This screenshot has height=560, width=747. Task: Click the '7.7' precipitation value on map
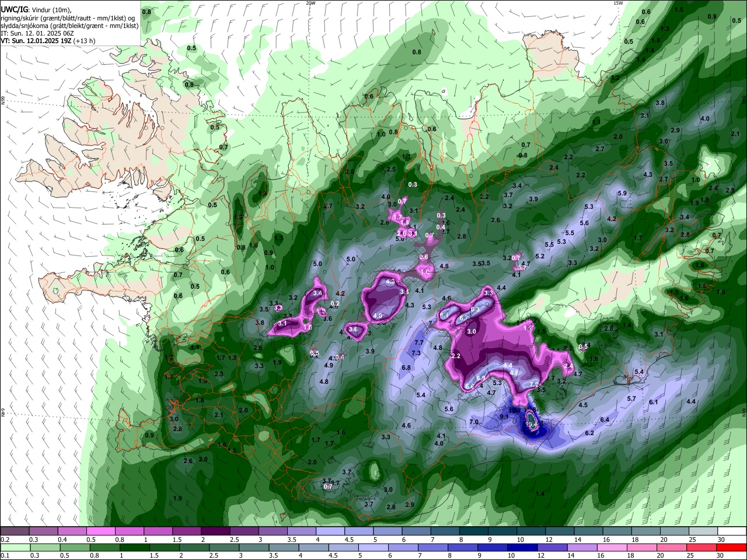pyautogui.click(x=418, y=342)
